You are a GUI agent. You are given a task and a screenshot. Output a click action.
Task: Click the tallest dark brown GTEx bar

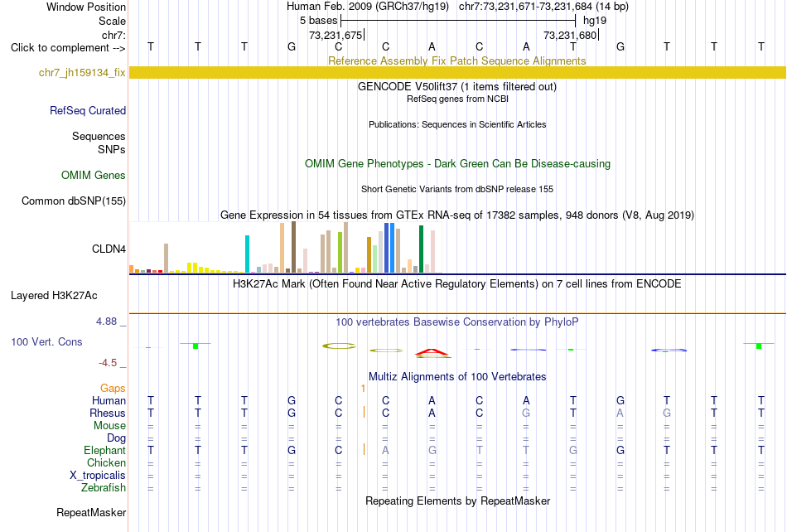point(293,248)
